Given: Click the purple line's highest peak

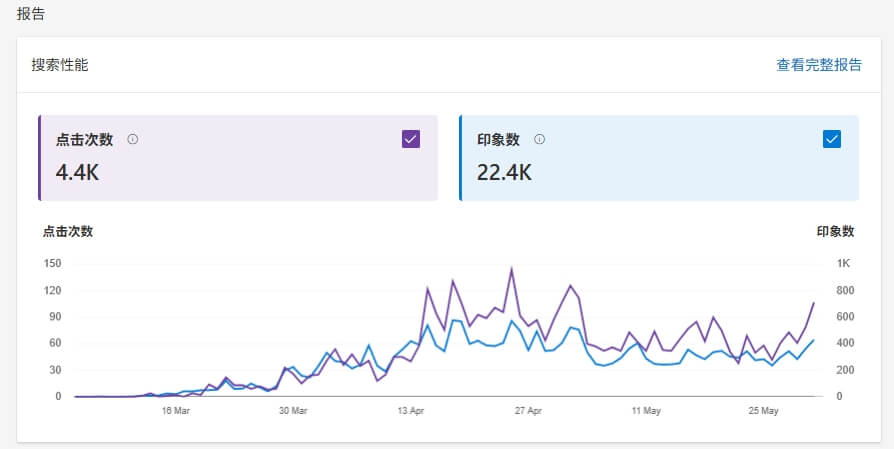Looking at the screenshot, I should tap(512, 269).
